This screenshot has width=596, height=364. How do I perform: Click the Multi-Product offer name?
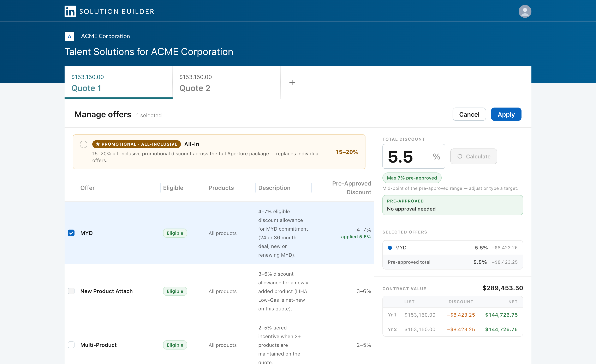pyautogui.click(x=99, y=345)
